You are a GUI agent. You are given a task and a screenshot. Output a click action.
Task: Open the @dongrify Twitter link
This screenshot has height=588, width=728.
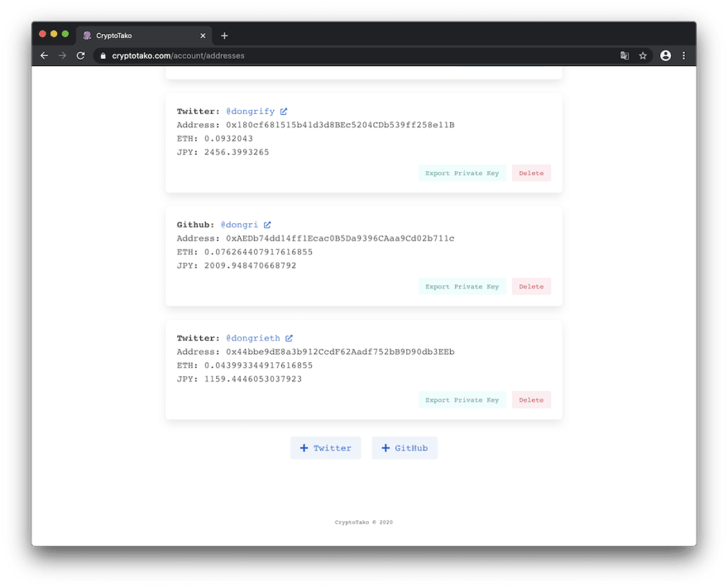tap(250, 112)
